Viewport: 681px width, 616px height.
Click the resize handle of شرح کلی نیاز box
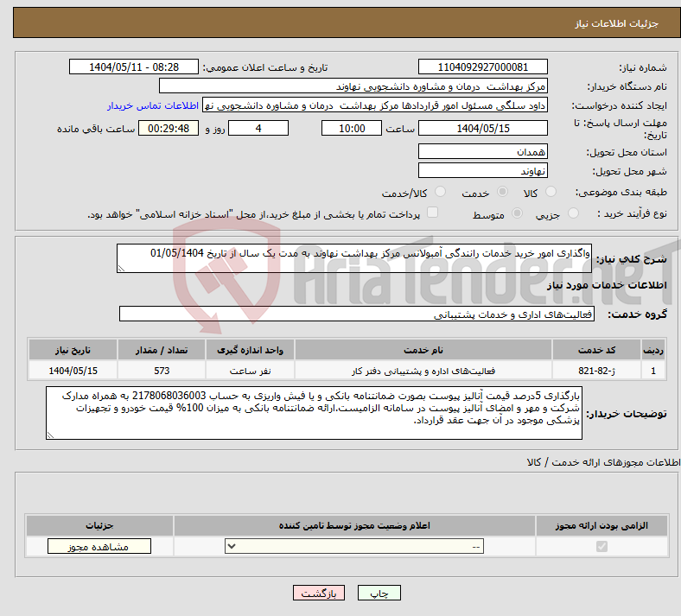point(121,269)
